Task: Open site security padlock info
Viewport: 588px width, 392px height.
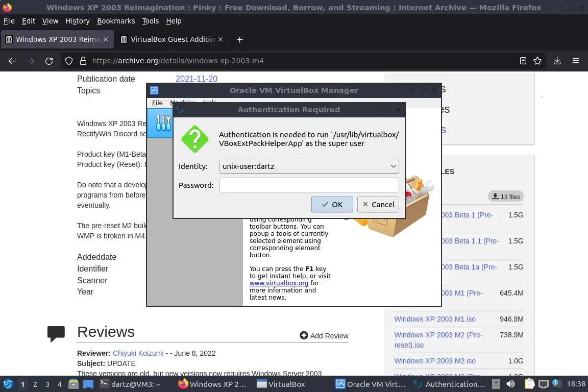Action: pyautogui.click(x=83, y=61)
